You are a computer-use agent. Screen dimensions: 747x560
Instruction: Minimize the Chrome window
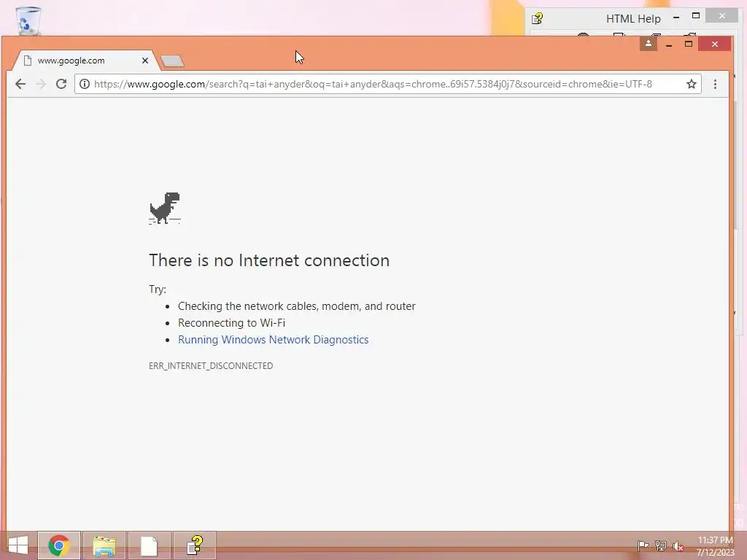(x=669, y=44)
